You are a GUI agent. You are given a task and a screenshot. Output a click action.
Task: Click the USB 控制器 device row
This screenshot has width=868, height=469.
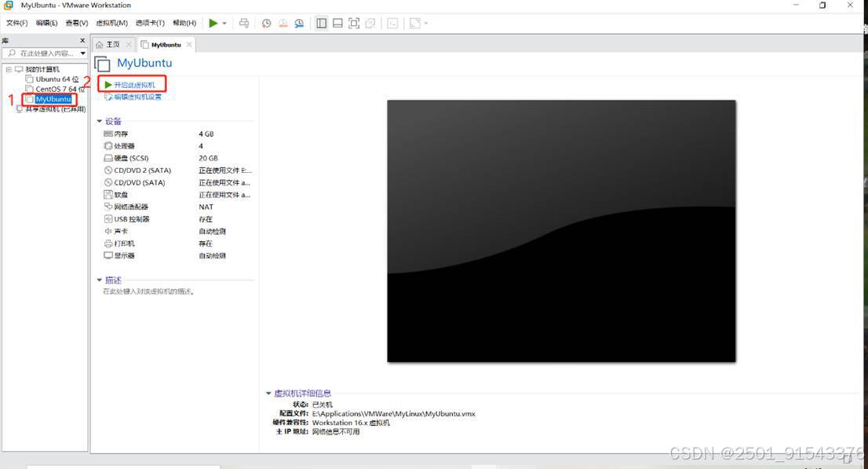(x=177, y=219)
